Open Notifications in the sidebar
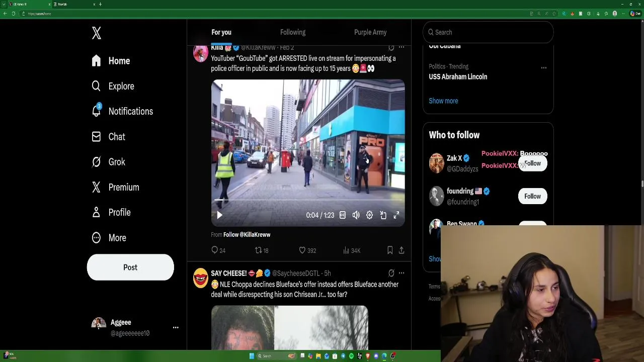644x362 pixels. [122, 111]
